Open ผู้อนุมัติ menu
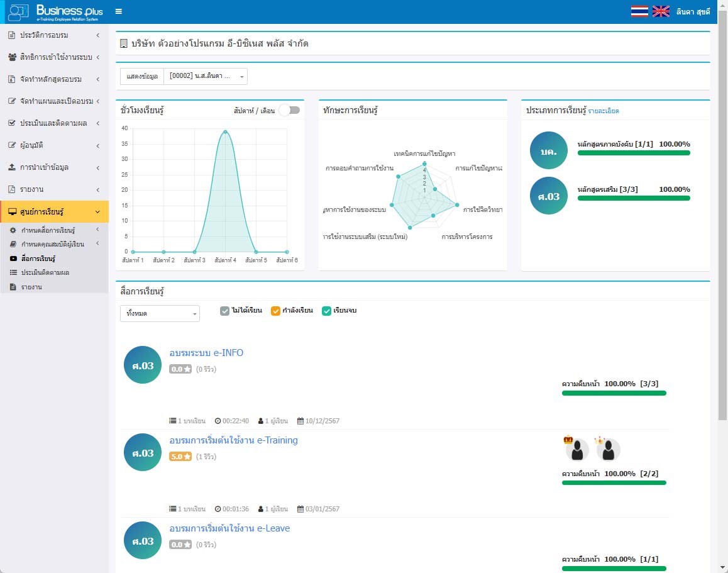 tap(55, 145)
